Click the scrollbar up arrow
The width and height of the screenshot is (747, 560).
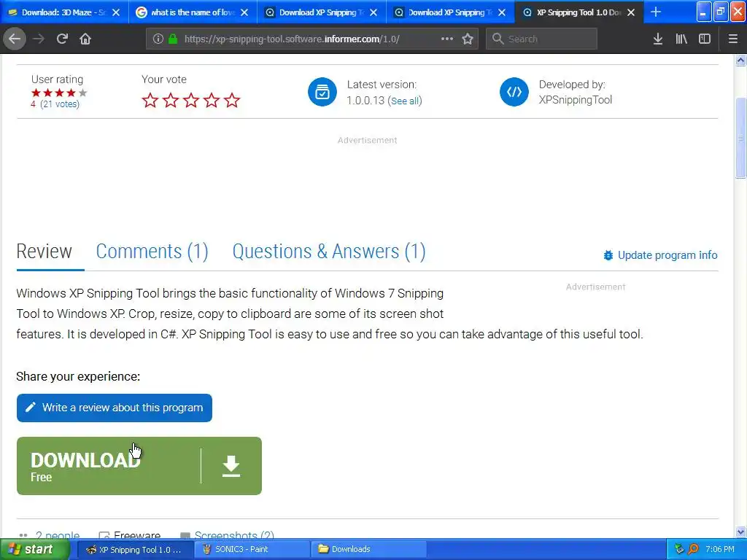point(740,60)
